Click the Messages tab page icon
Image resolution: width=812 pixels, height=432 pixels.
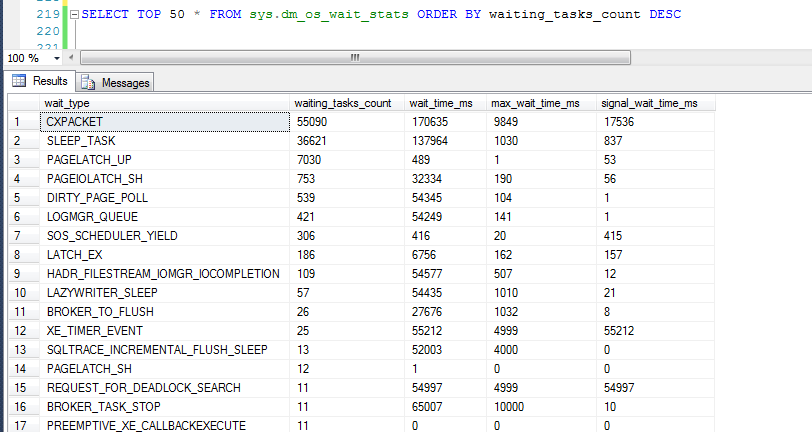88,82
